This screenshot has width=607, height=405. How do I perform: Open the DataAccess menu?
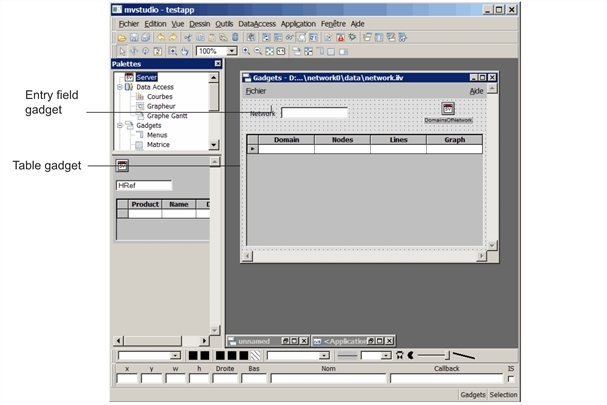point(256,23)
